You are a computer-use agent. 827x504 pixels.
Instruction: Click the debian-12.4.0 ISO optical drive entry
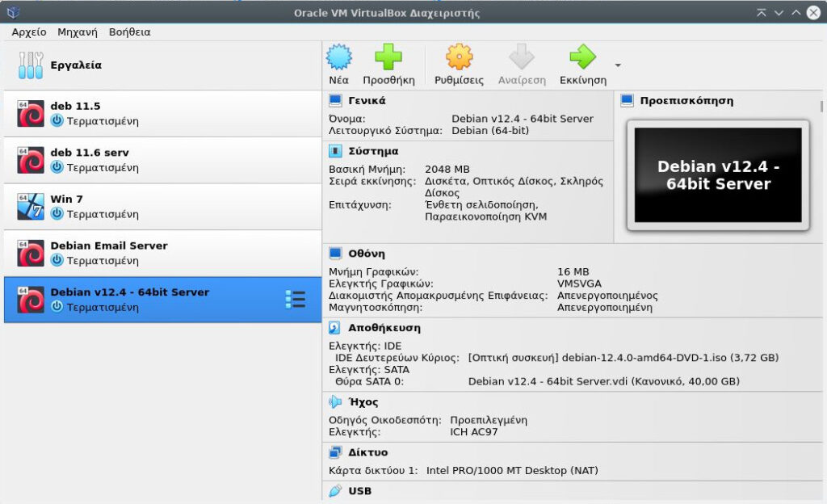[623, 358]
